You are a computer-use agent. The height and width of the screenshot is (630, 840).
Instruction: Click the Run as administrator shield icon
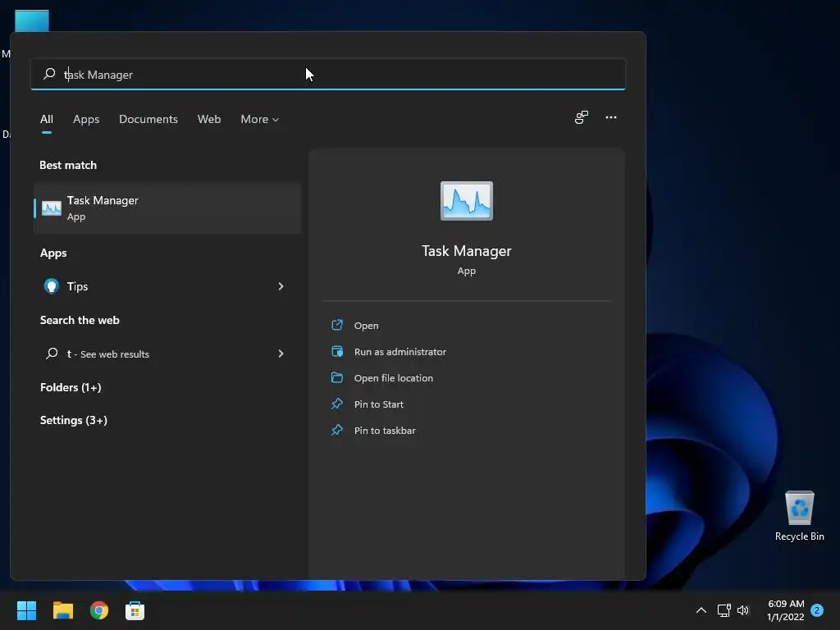337,351
